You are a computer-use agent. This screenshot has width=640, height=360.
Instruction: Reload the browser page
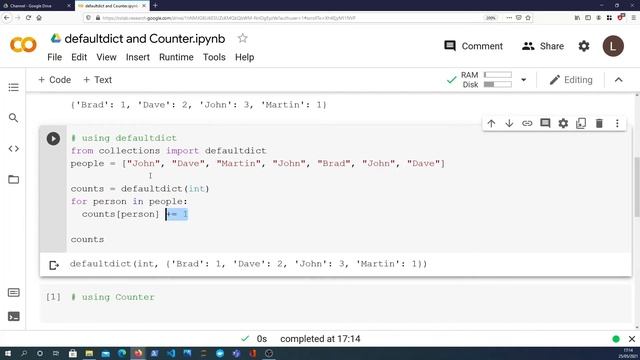click(x=28, y=18)
